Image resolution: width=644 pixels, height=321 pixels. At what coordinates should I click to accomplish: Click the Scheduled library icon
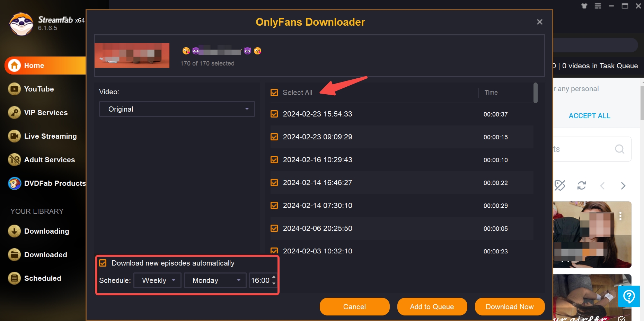[14, 278]
